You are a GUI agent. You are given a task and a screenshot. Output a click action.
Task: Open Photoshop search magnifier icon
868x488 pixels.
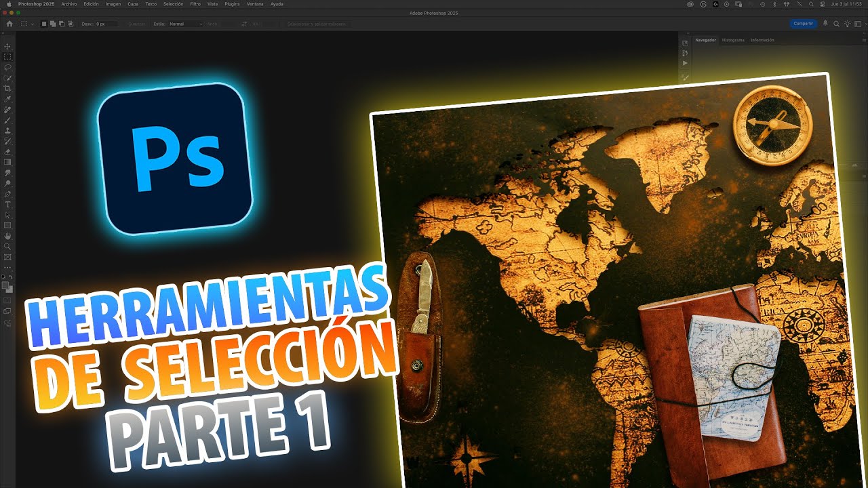(837, 24)
